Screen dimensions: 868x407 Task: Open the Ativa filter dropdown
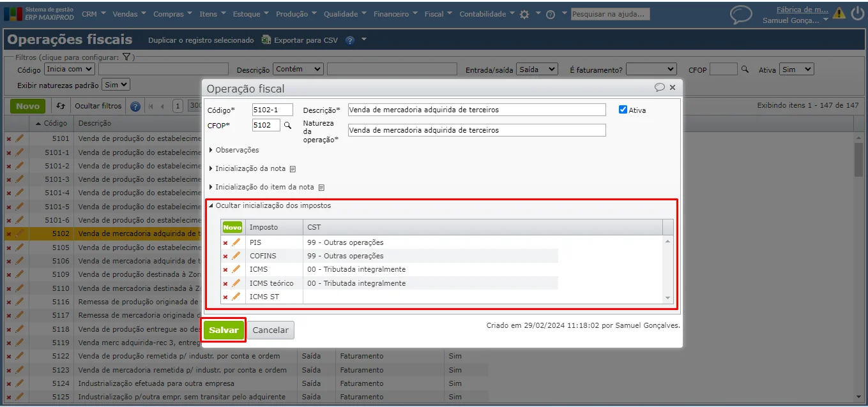796,69
